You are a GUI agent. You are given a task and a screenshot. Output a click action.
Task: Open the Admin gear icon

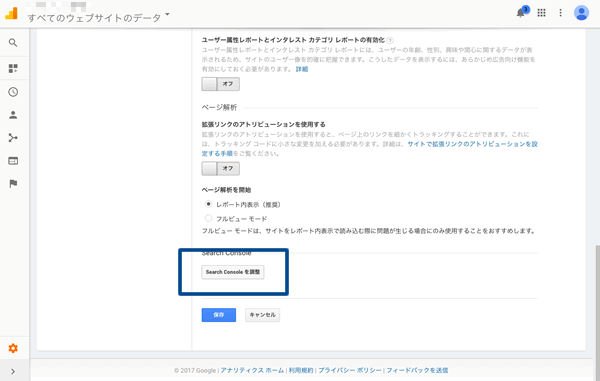[13, 348]
